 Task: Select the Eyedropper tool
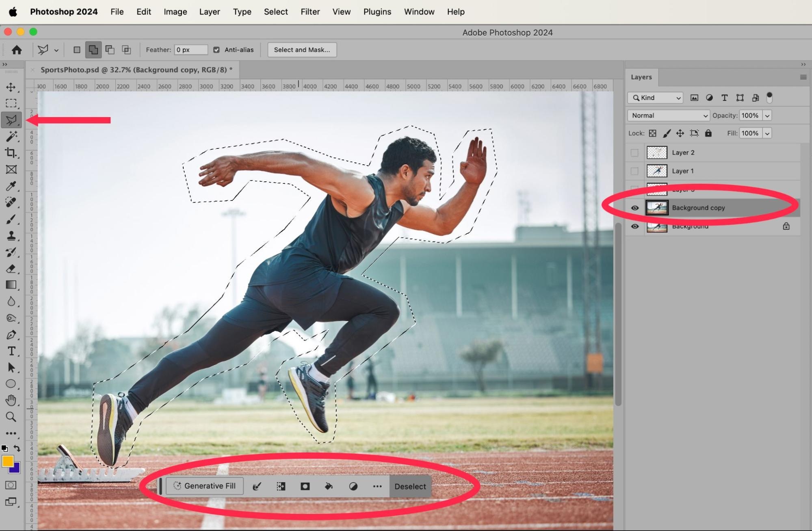[x=11, y=186]
